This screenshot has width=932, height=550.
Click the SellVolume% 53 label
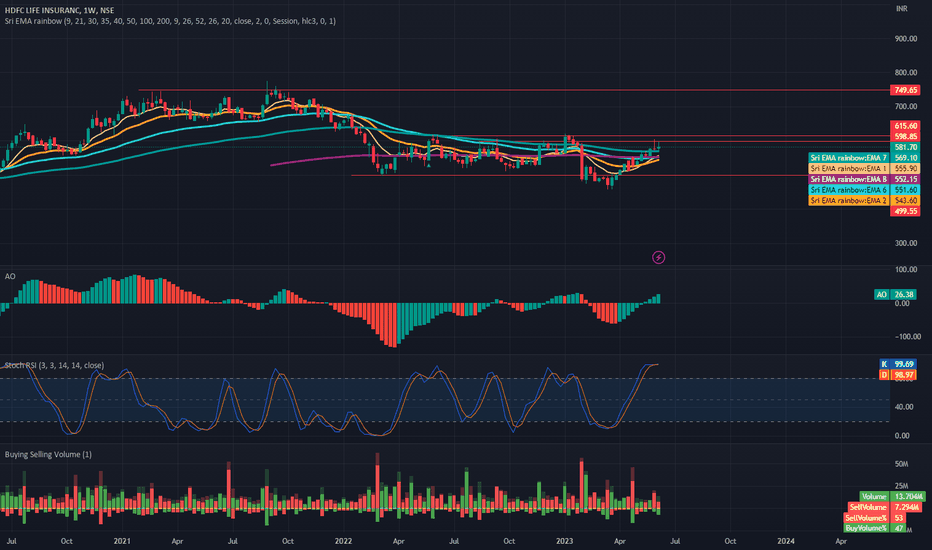(x=875, y=518)
